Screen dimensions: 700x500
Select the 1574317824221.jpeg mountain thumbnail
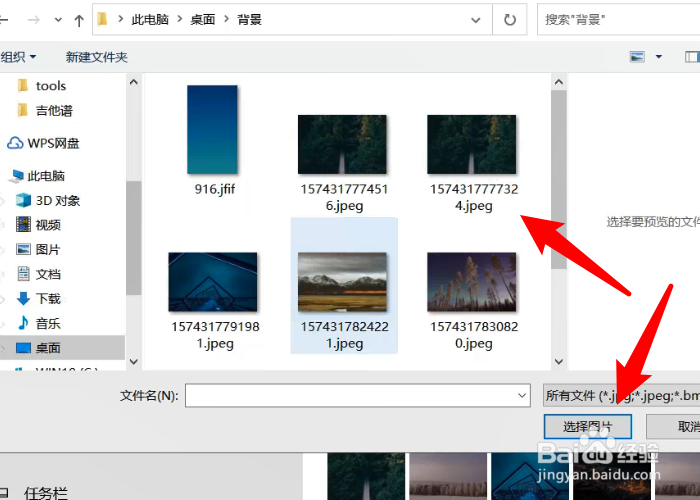342,282
